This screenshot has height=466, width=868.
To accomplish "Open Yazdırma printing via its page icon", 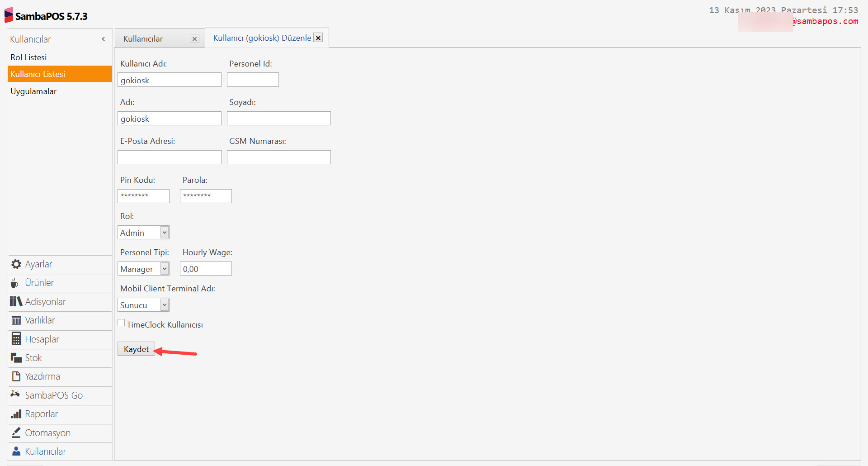I will (x=16, y=376).
